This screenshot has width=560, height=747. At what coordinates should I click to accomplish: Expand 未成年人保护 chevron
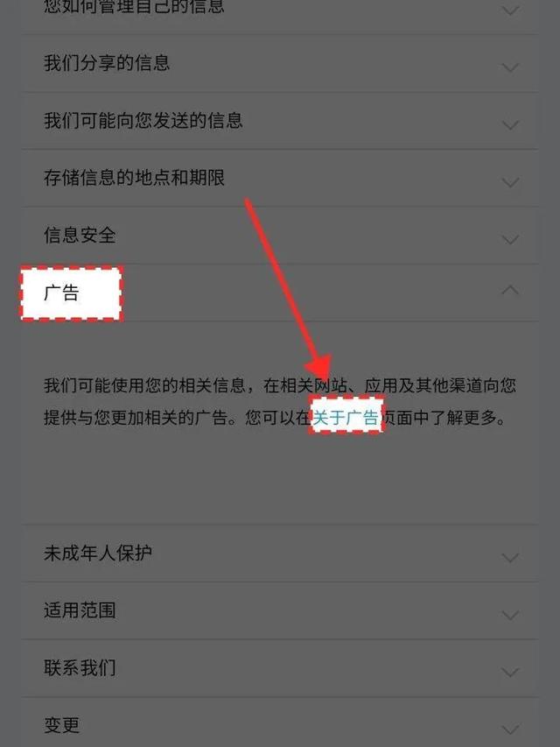[510, 557]
